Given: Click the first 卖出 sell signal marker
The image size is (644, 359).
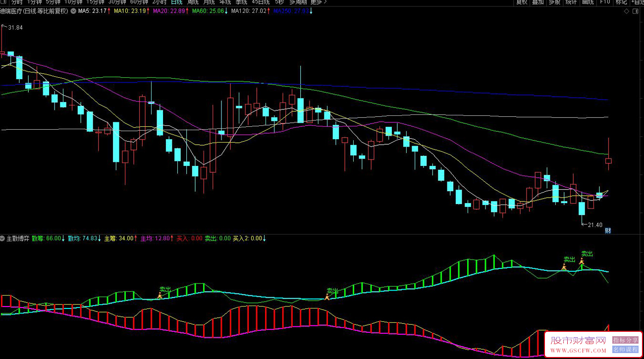Looking at the screenshot, I should 165,289.
